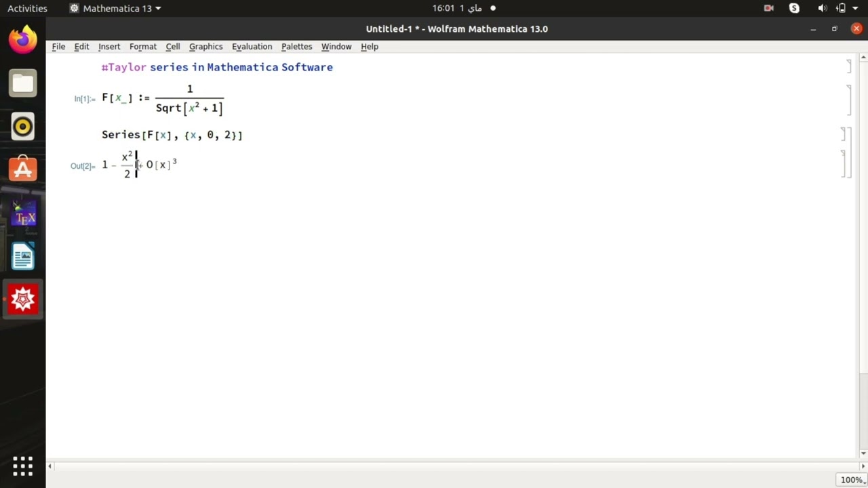
Task: Minimize the Mathematica window
Action: (x=813, y=28)
